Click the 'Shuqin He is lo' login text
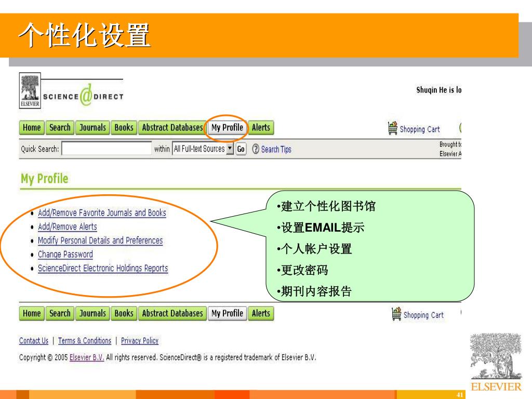Image resolution: width=532 pixels, height=399 pixels. 438,90
